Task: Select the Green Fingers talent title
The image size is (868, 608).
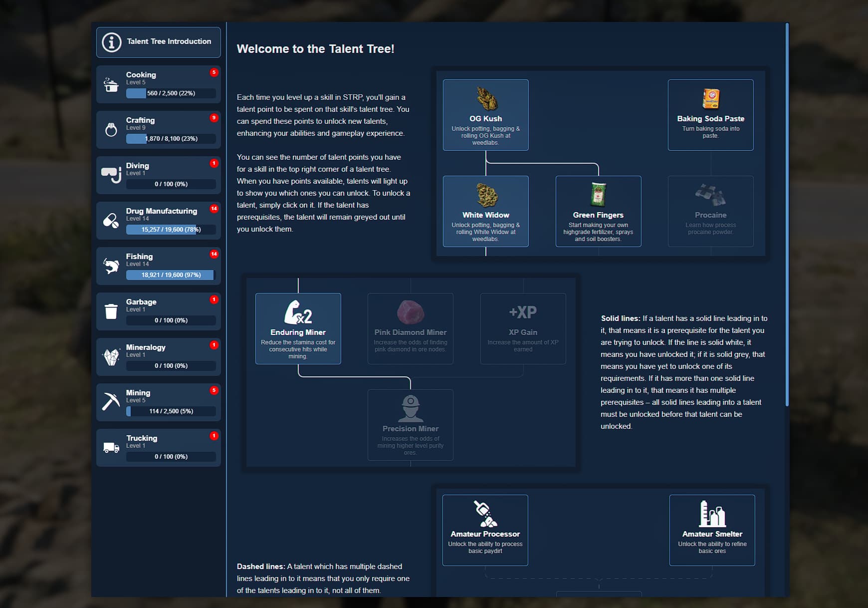Action: [x=598, y=215]
